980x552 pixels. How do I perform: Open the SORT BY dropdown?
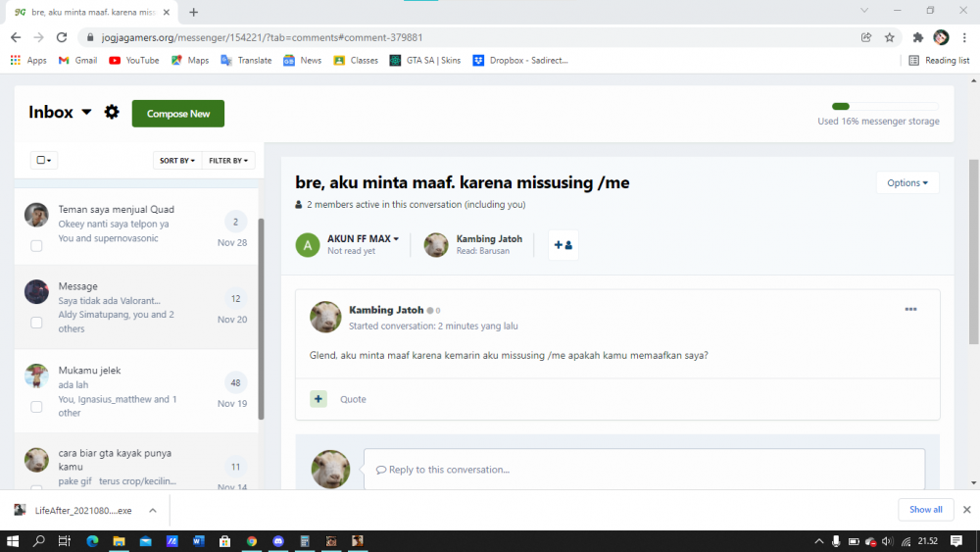[x=176, y=161]
